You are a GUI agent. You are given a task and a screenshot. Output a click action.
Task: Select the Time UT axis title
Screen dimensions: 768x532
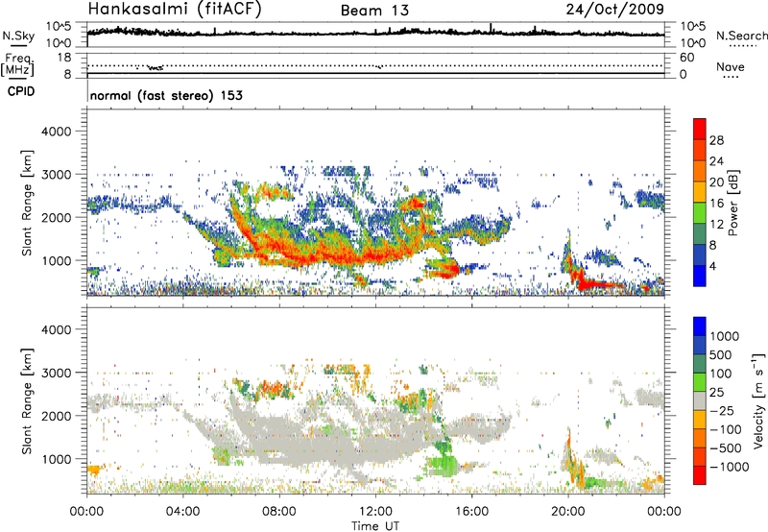(x=375, y=526)
